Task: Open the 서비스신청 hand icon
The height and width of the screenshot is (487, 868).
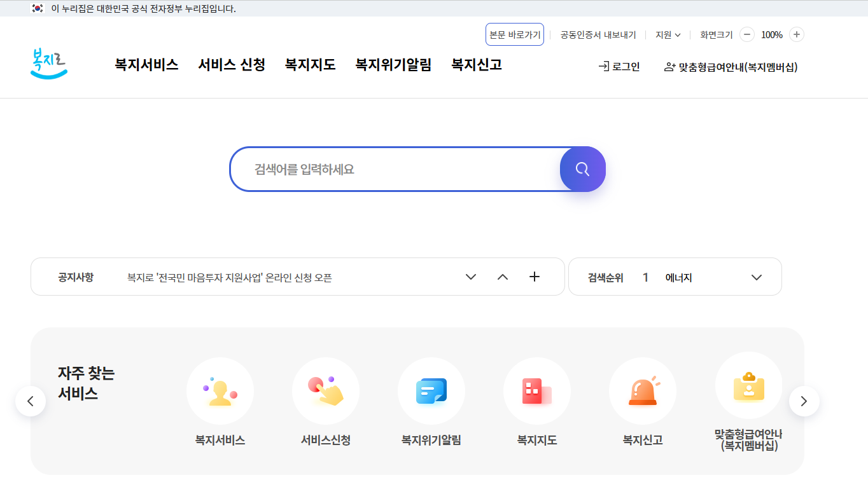Action: [x=326, y=391]
